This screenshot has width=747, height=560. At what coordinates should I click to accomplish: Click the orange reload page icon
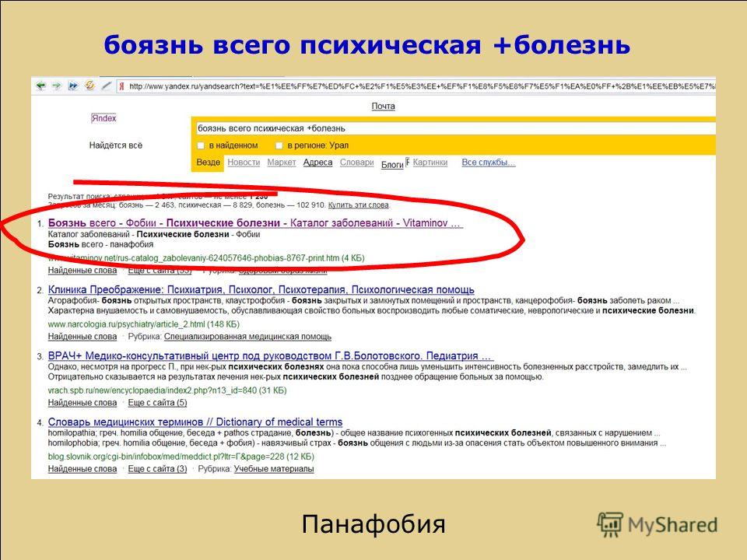89,86
